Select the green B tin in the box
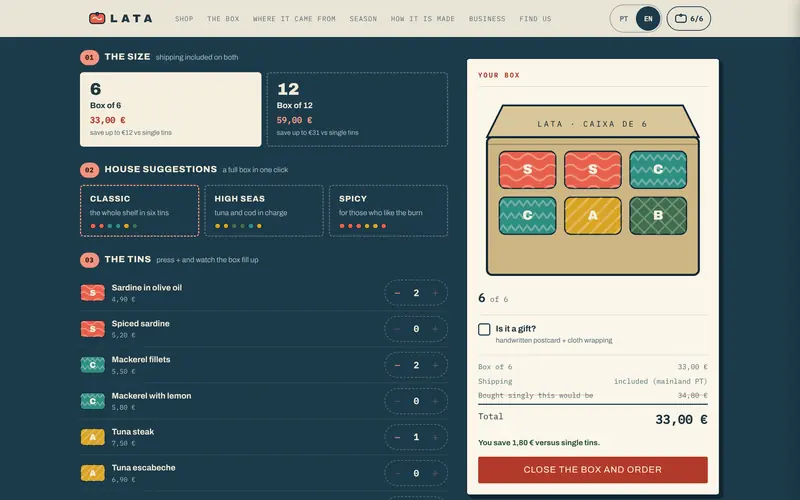Image resolution: width=800 pixels, height=500 pixels. pyautogui.click(x=658, y=216)
